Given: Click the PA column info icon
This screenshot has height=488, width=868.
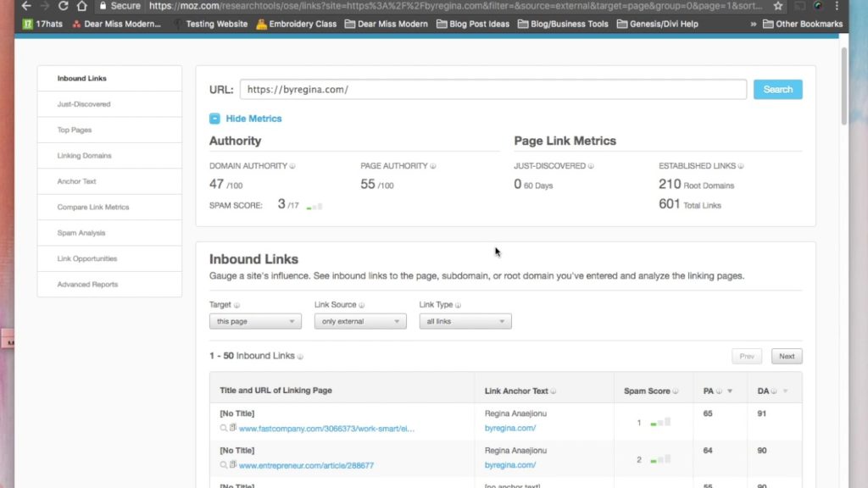Looking at the screenshot, I should (719, 391).
